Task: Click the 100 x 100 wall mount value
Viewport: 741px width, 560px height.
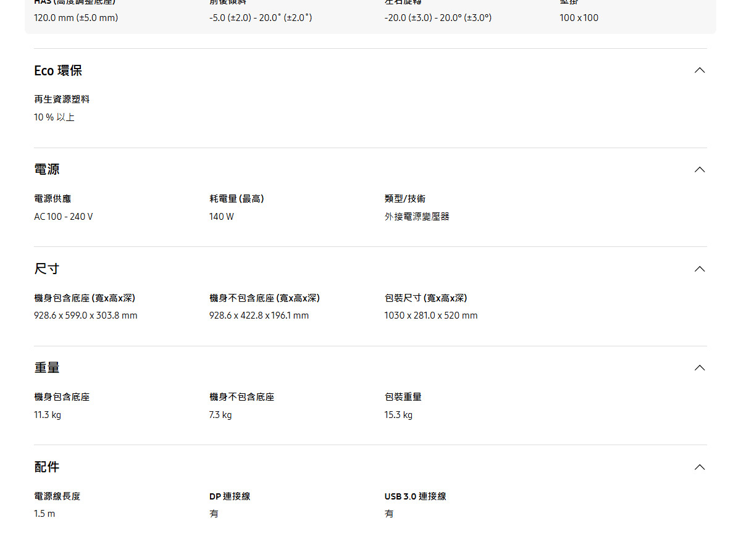Action: [x=579, y=18]
